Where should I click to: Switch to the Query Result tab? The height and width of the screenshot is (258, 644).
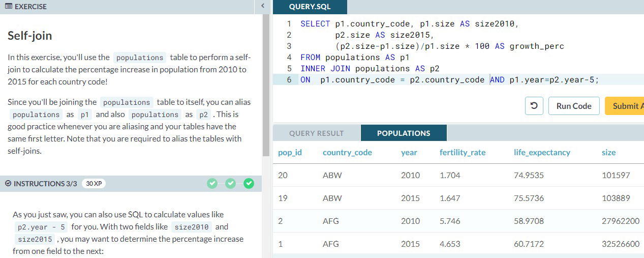point(317,133)
